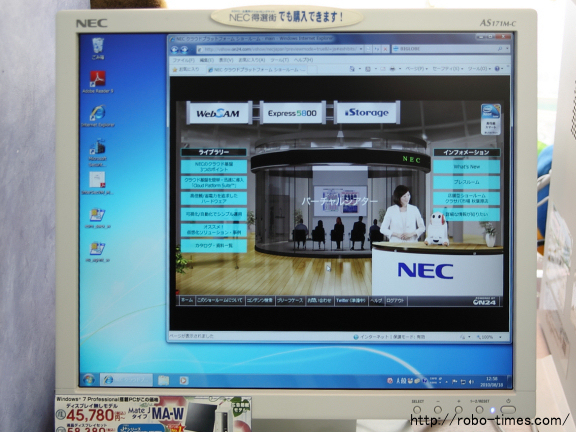Launch Adobe Reader from the desktop
Image resolution: width=576 pixels, height=432 pixels.
tap(98, 82)
